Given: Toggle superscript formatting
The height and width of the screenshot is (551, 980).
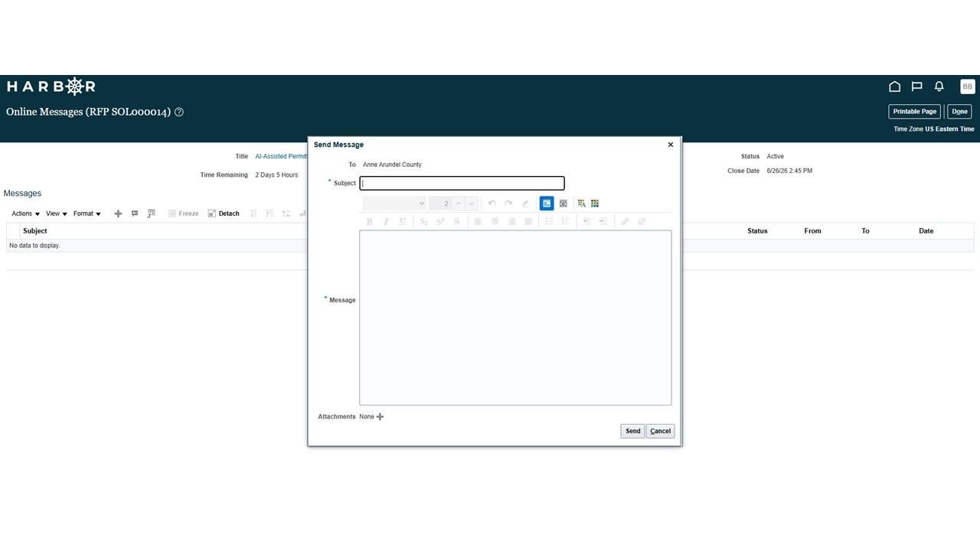Looking at the screenshot, I should 440,221.
